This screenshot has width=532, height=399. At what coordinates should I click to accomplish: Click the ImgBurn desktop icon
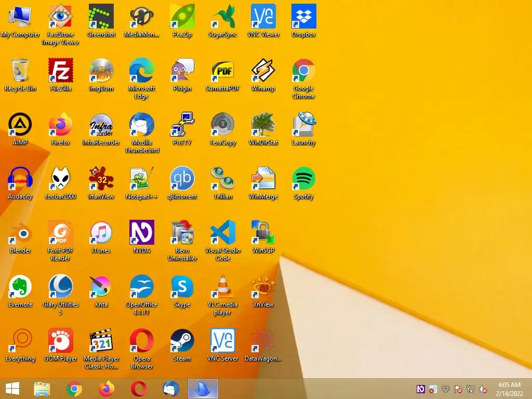(x=101, y=70)
